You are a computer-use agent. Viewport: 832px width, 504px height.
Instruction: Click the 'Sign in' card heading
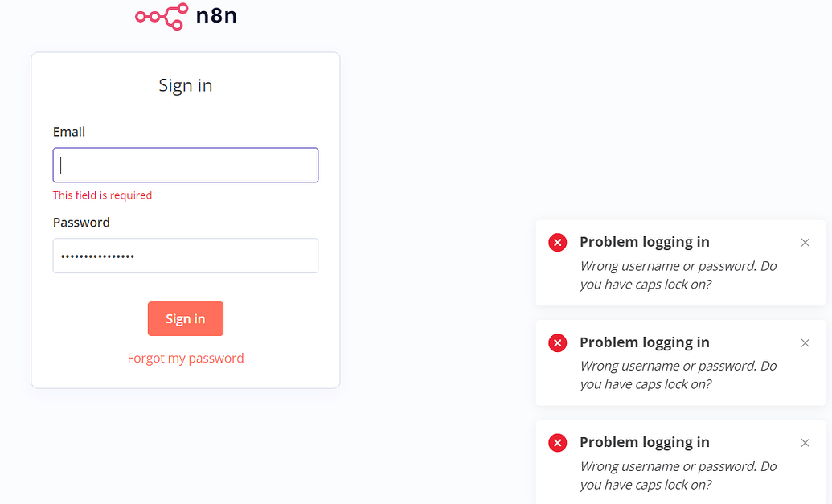pos(185,84)
